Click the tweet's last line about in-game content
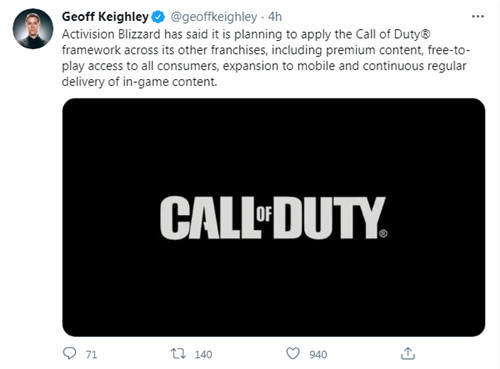The image size is (500, 369). (139, 82)
